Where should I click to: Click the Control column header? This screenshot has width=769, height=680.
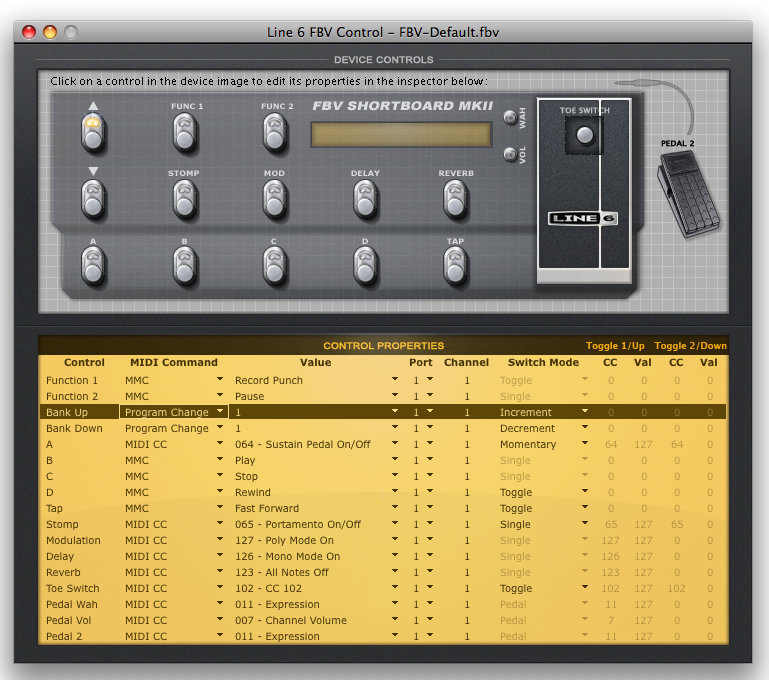point(84,362)
